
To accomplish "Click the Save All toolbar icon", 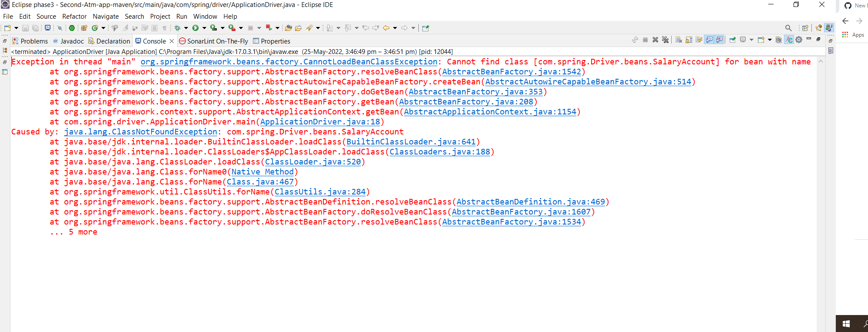I will pos(35,28).
